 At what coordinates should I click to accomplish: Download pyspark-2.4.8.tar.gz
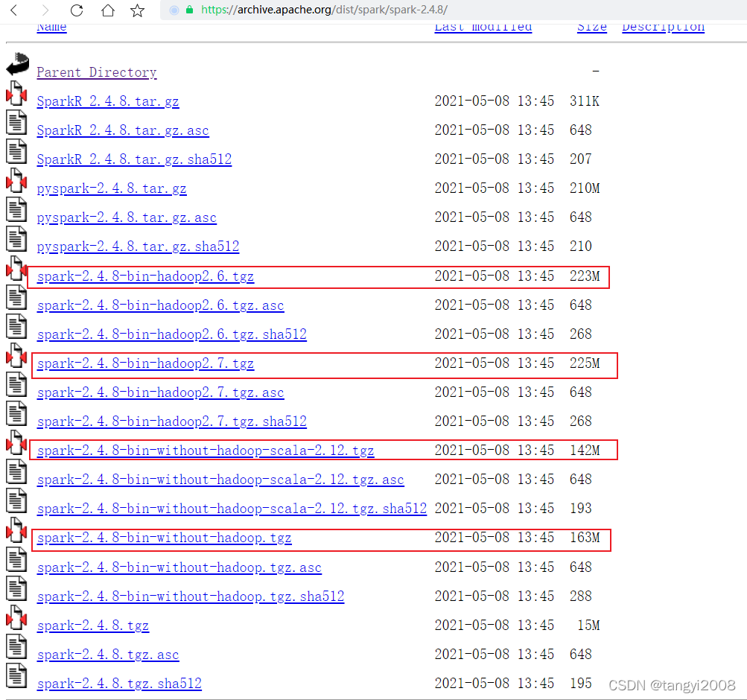click(112, 189)
